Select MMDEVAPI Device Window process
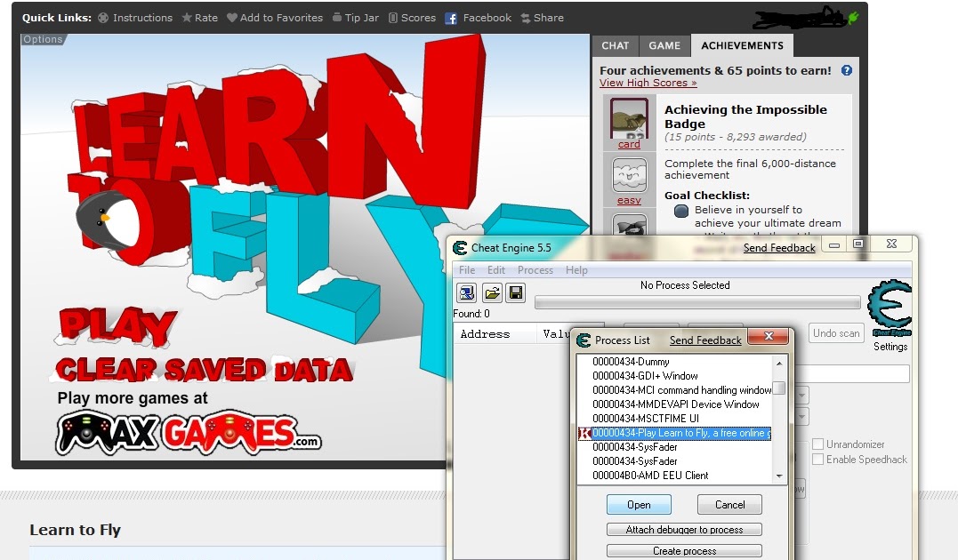The width and height of the screenshot is (958, 560). point(674,404)
